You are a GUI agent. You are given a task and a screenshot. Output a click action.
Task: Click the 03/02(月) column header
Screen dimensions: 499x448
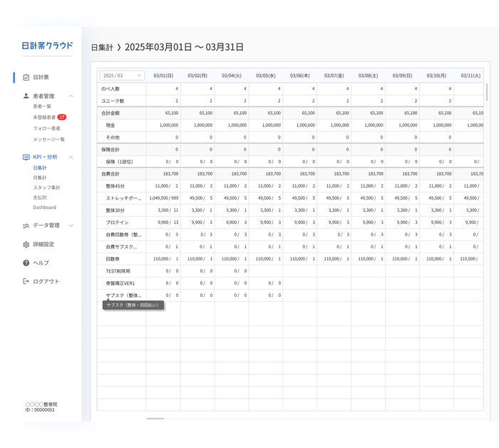pyautogui.click(x=197, y=76)
